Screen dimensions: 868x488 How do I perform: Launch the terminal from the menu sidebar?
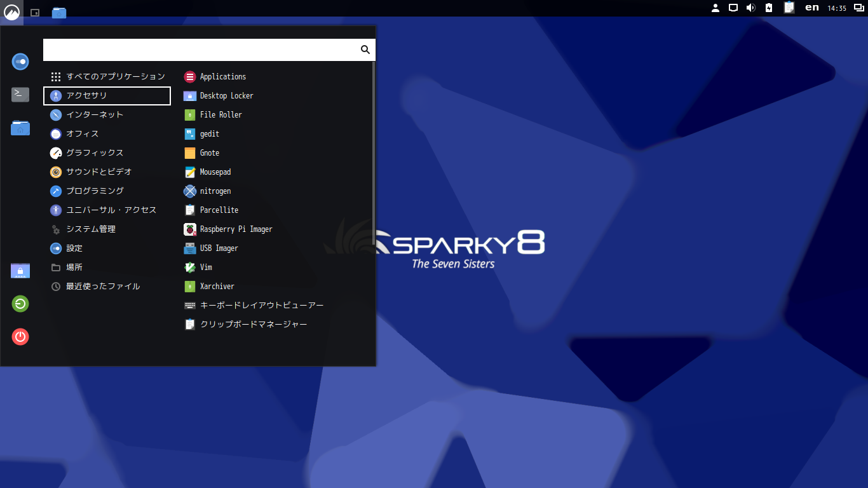coord(20,95)
